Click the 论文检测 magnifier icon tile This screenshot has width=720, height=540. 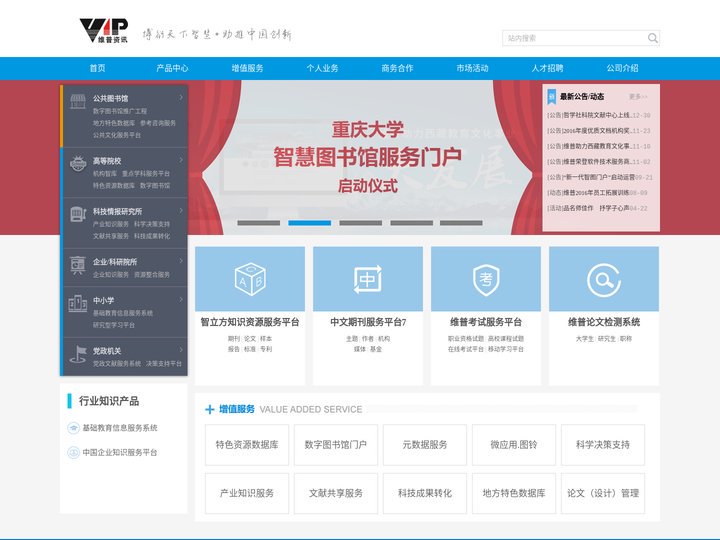(604, 279)
